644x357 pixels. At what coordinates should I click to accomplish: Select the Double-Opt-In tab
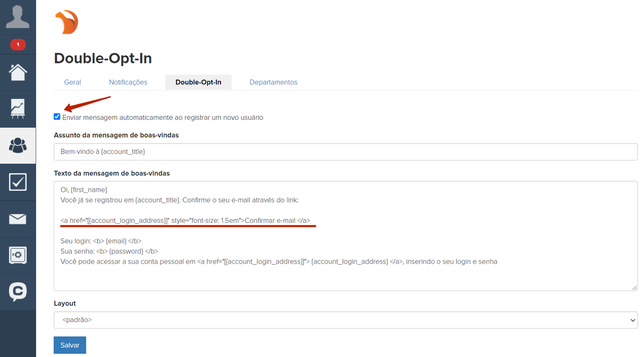(x=198, y=82)
